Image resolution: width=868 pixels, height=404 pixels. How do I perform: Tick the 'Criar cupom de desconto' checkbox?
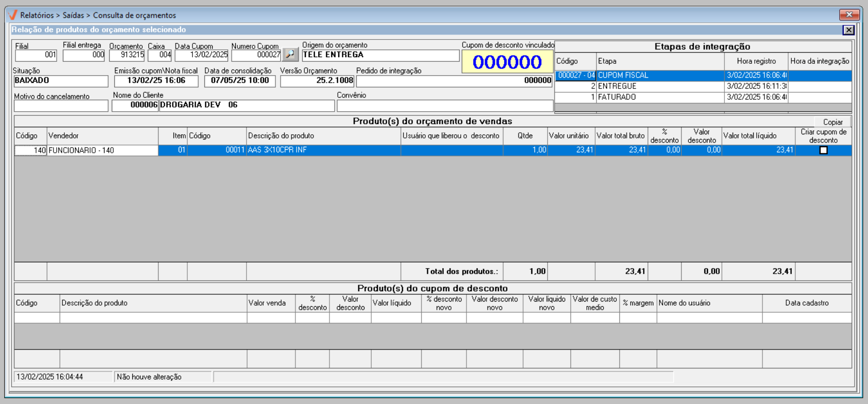(x=823, y=150)
